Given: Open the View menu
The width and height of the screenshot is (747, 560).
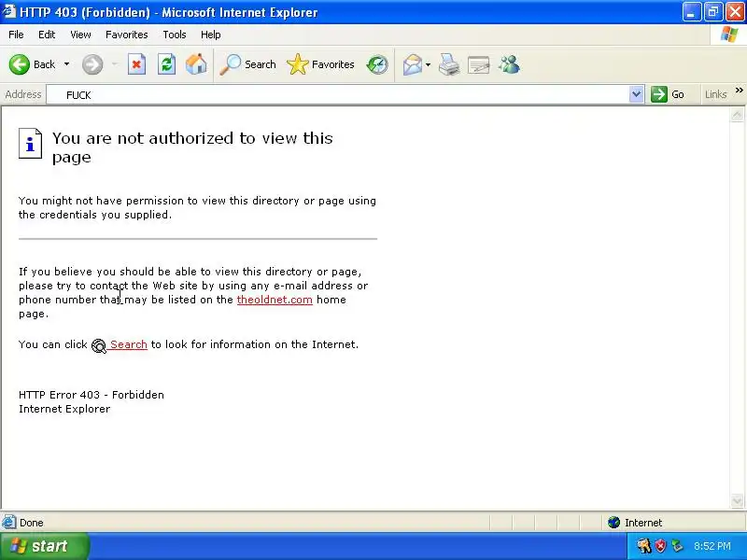Looking at the screenshot, I should coord(80,35).
